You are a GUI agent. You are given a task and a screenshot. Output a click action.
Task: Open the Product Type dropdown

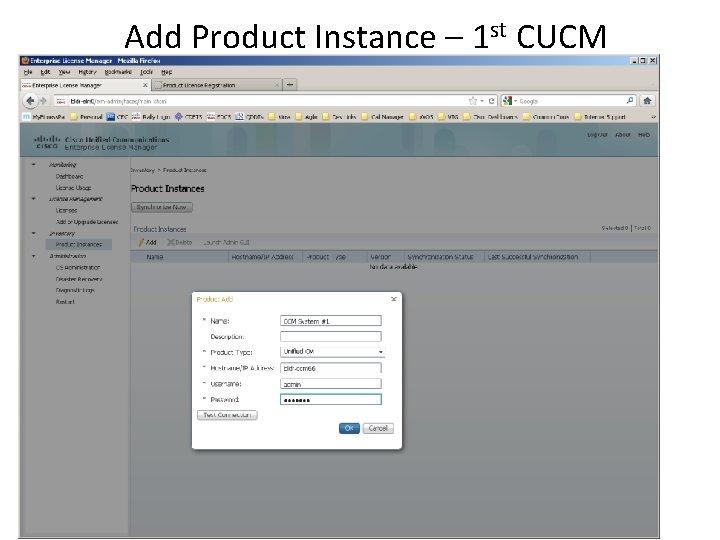pos(332,352)
